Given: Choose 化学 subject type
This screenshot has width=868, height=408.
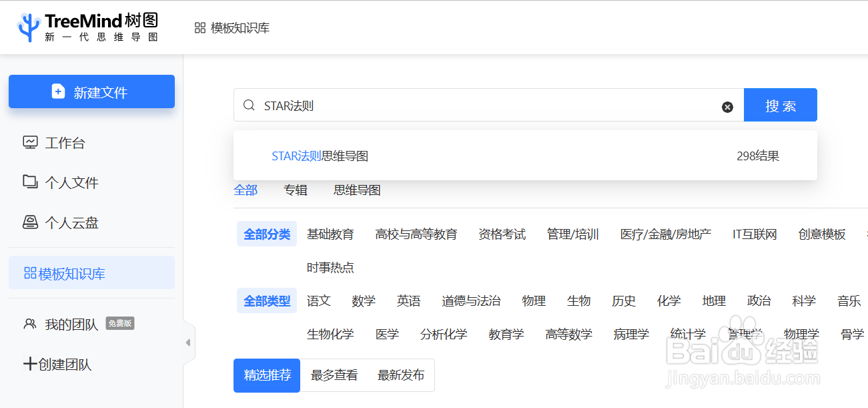Looking at the screenshot, I should [x=669, y=301].
